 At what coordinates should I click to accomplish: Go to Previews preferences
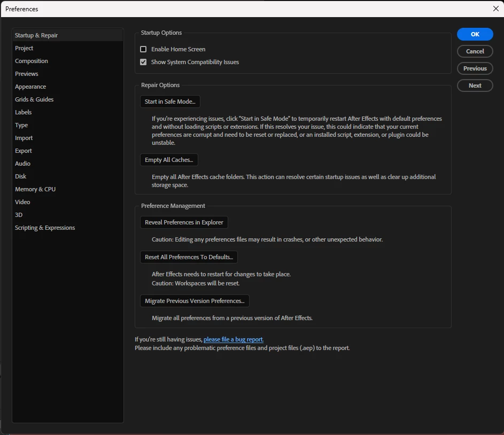(x=67, y=74)
